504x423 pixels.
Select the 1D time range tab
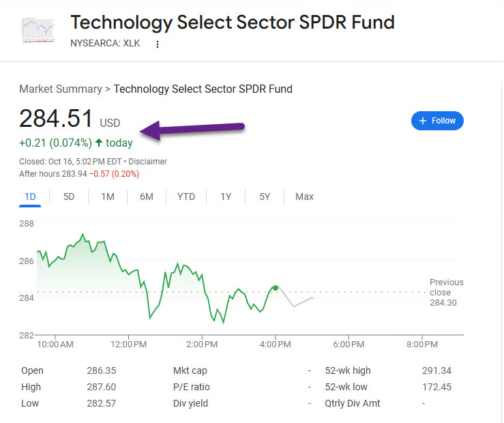pyautogui.click(x=30, y=196)
